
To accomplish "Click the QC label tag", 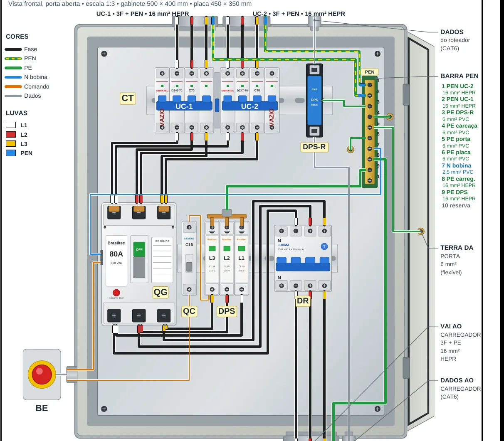I will pos(189,311).
